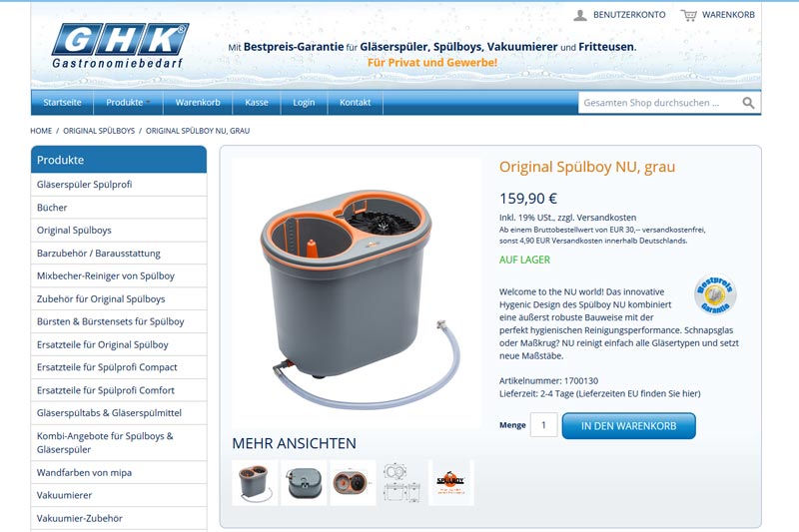Open the Kasse menu item
This screenshot has width=799, height=532.
[257, 103]
